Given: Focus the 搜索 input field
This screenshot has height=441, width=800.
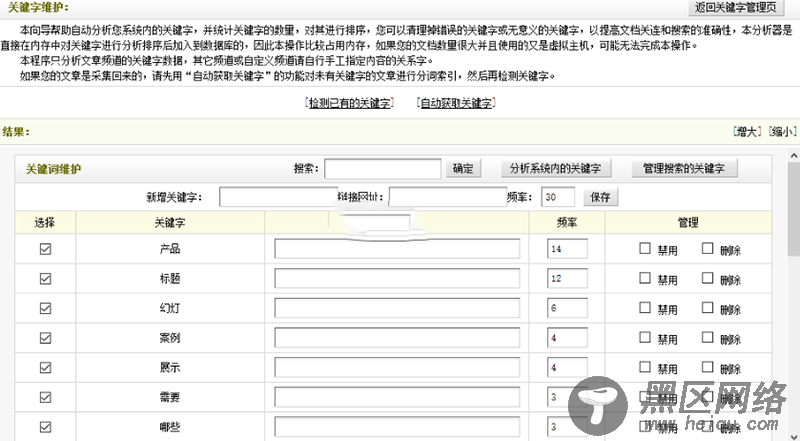Looking at the screenshot, I should (x=383, y=169).
